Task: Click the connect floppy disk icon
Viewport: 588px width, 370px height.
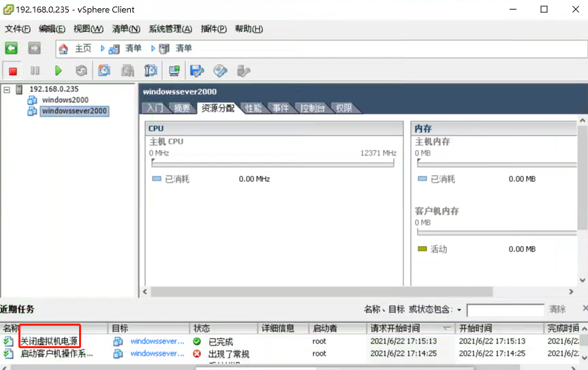Action: click(x=197, y=70)
